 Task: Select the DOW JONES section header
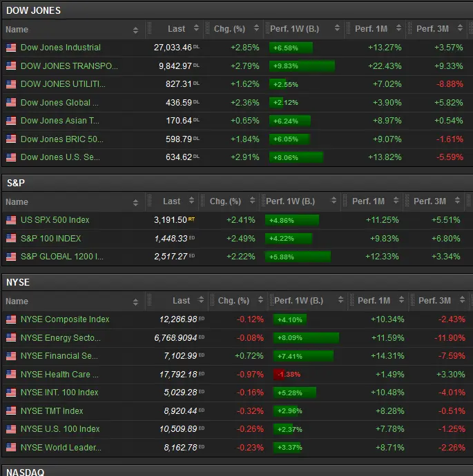[238, 10]
